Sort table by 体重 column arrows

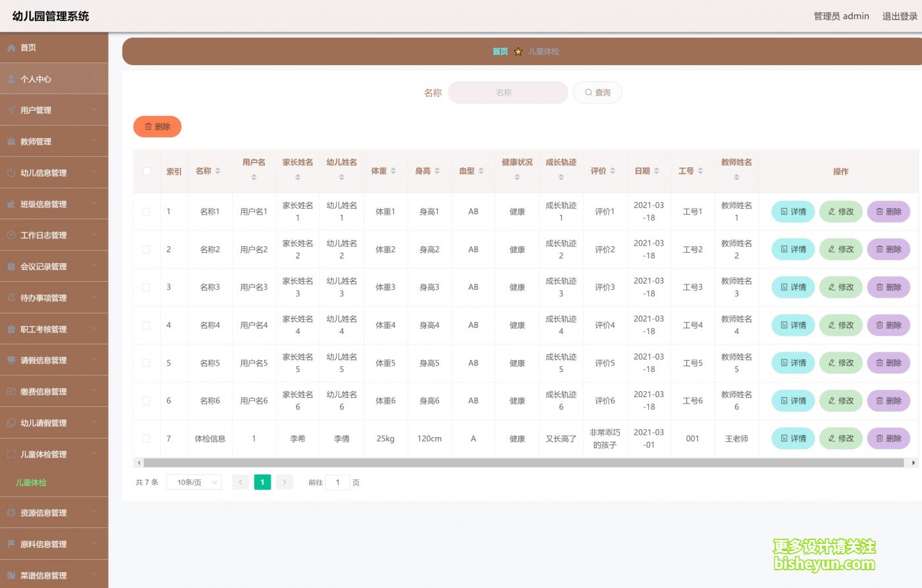pos(393,171)
